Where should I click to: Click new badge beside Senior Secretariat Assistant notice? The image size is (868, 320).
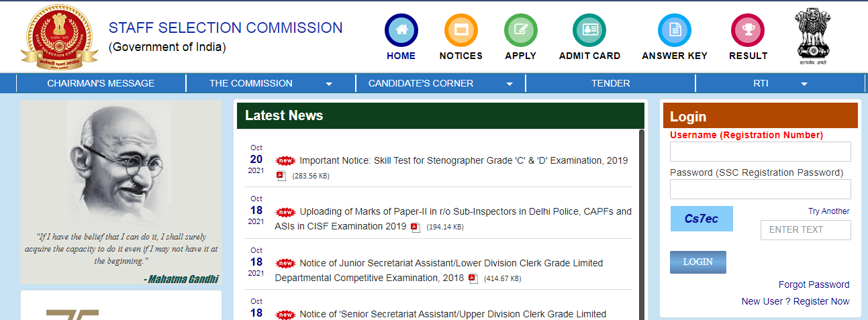click(x=285, y=314)
